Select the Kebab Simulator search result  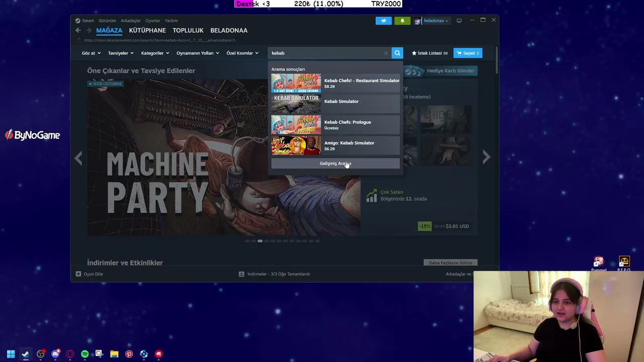click(x=336, y=104)
